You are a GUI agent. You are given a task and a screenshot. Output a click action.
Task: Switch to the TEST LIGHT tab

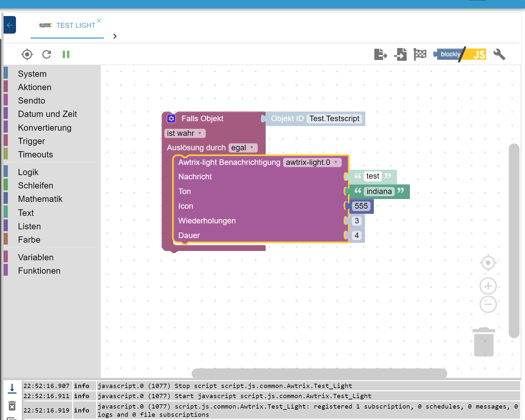tap(67, 25)
